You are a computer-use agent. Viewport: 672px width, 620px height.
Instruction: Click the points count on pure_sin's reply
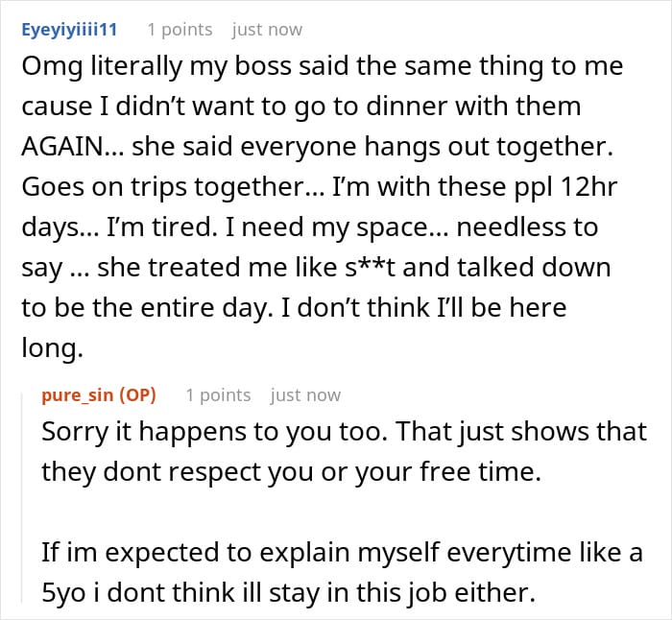(218, 394)
